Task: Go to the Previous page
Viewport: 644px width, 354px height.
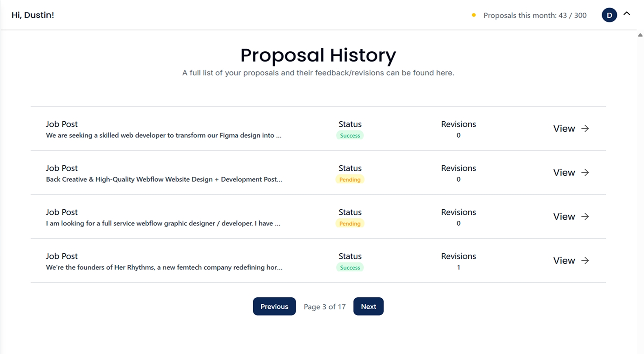Action: tap(274, 306)
